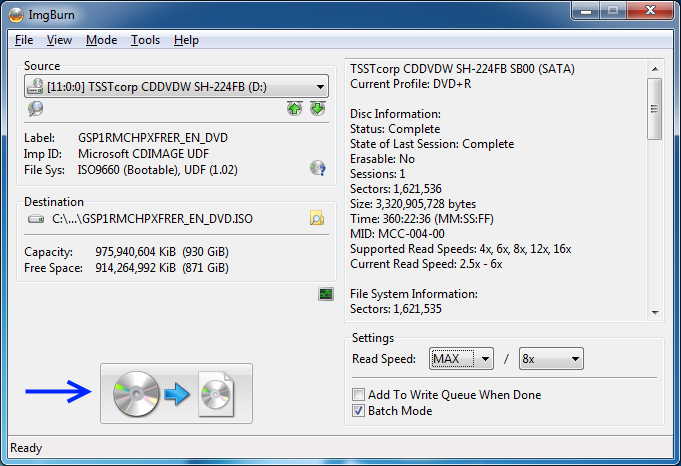681x466 pixels.
Task: Click the Capacity value 975,940,604 KiB
Action: [136, 252]
